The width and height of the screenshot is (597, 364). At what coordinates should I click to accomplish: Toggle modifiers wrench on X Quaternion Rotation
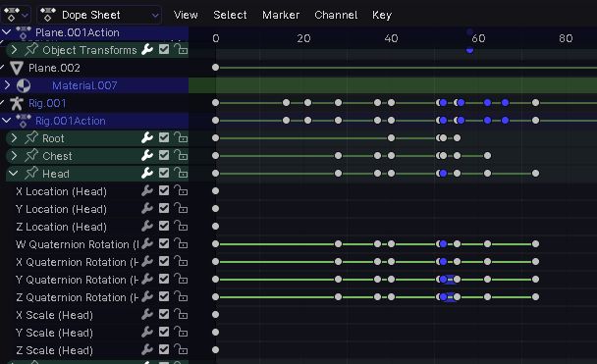[147, 261]
